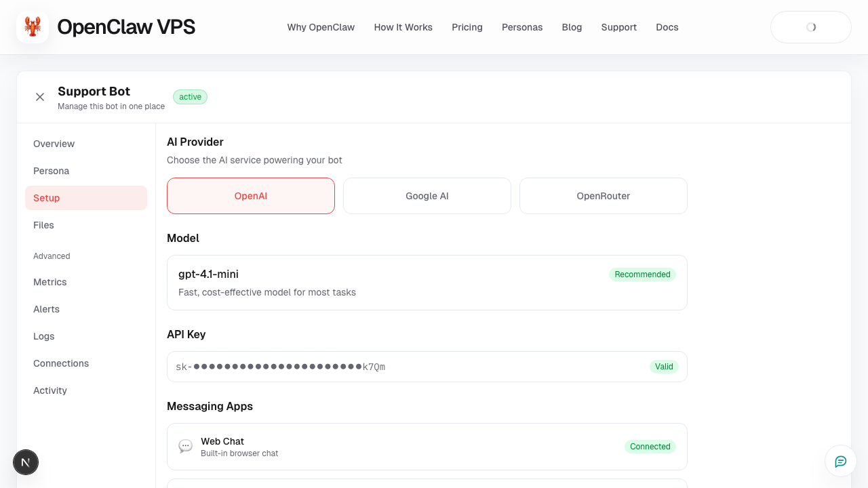Open the Overview sidebar tab

[x=54, y=144]
